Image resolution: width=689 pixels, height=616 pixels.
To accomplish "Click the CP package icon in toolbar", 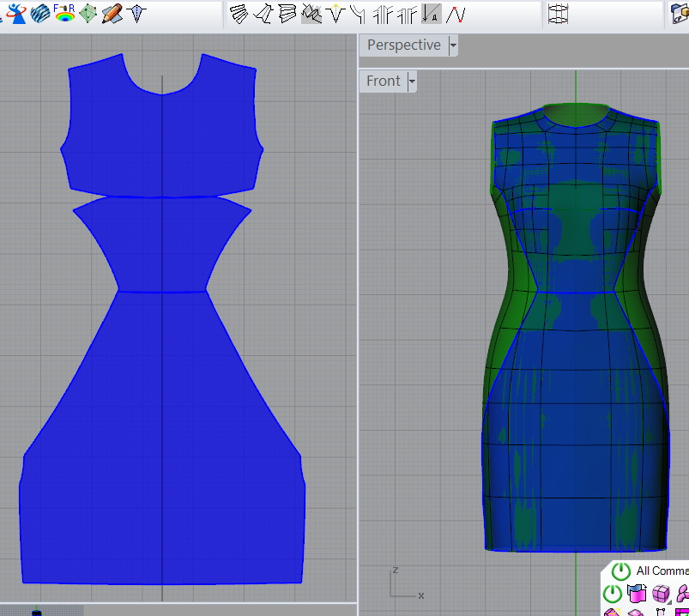I will point(680,14).
